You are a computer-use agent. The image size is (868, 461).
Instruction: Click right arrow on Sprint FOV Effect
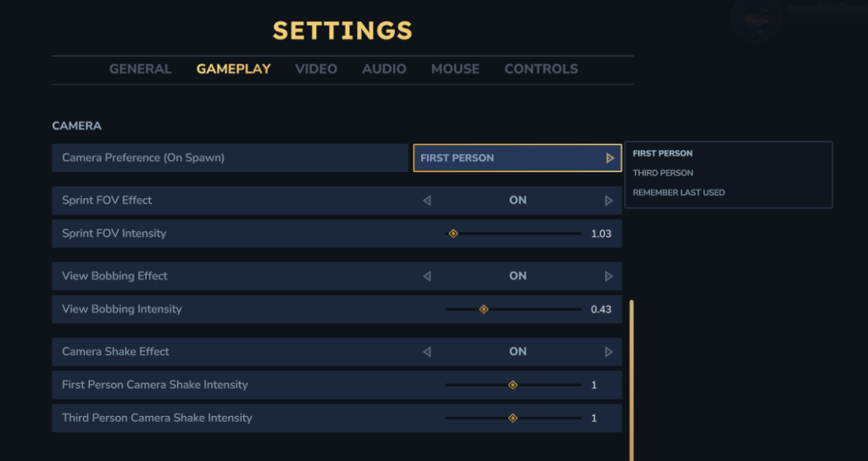coord(609,201)
